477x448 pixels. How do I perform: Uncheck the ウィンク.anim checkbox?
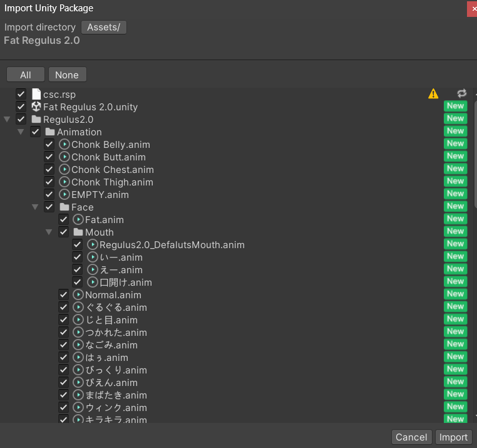63,407
